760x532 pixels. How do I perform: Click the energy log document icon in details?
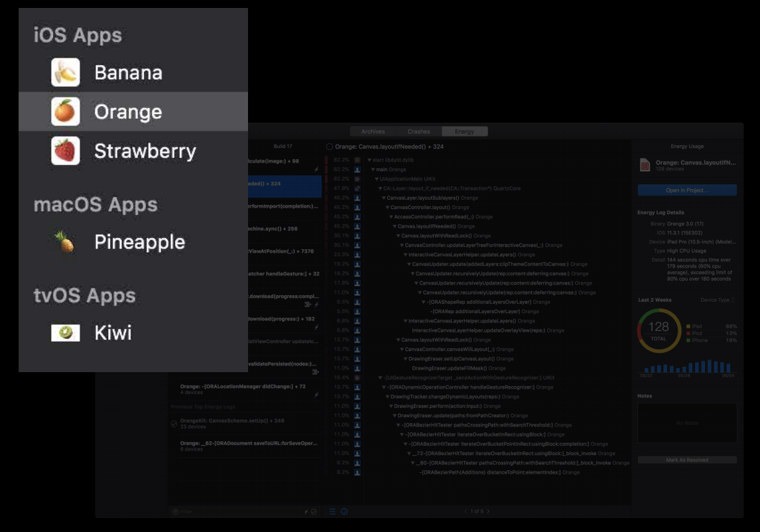point(645,165)
